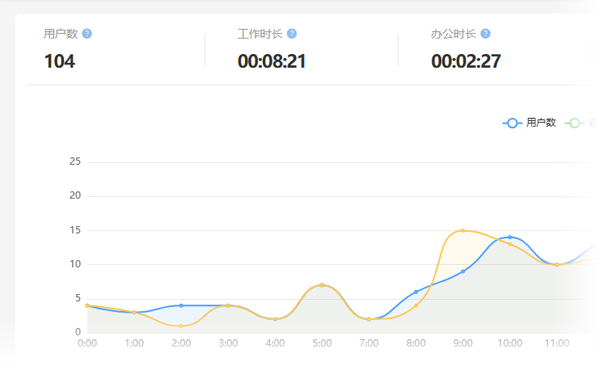Click the data point at 1:00
600x368 pixels.
(x=134, y=312)
